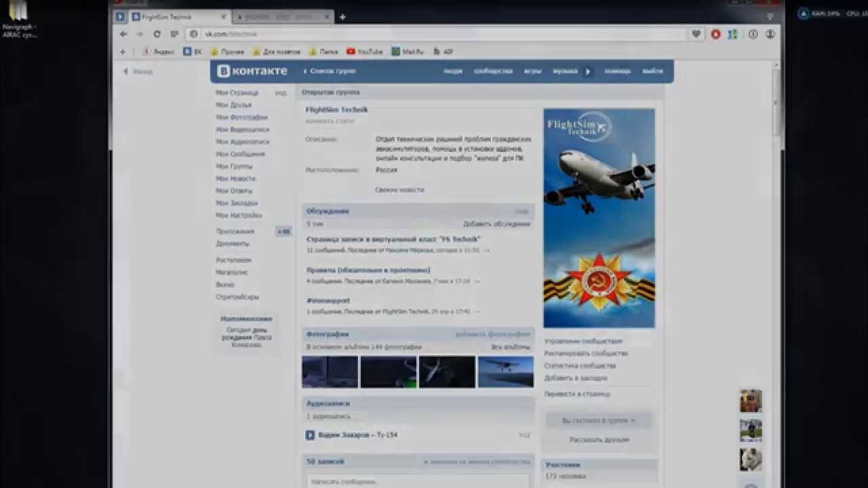Open Приложения in left menu
Image resolution: width=868 pixels, height=488 pixels.
click(235, 231)
